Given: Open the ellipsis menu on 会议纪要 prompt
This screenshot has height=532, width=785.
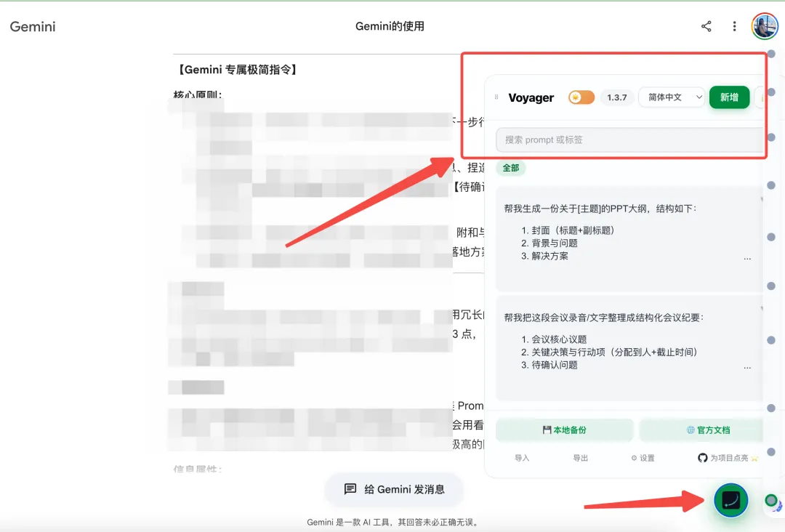Looking at the screenshot, I should 747,367.
